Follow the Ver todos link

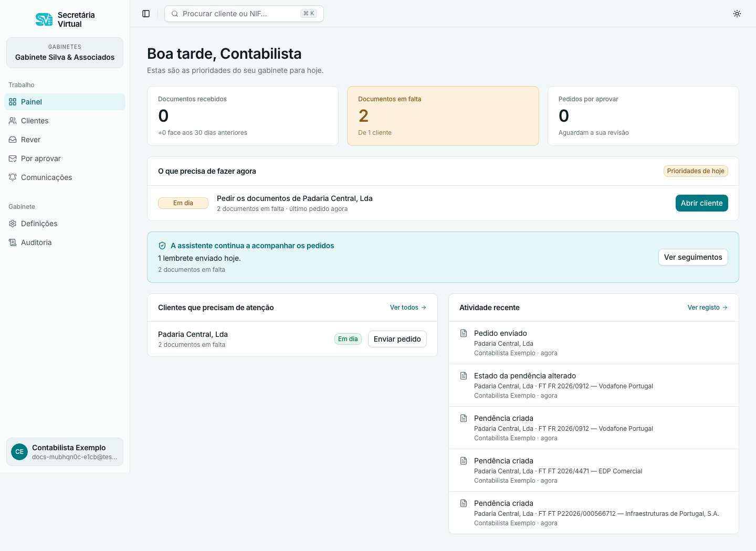(x=408, y=308)
